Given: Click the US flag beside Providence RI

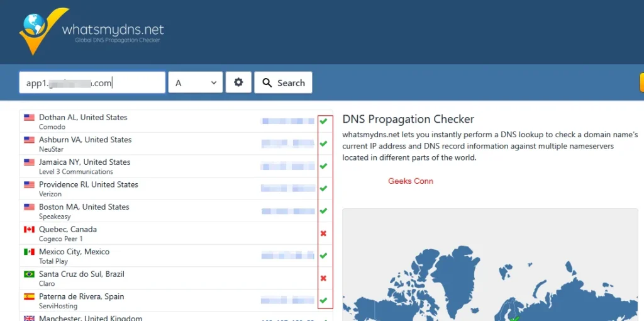Looking at the screenshot, I should pyautogui.click(x=29, y=184).
